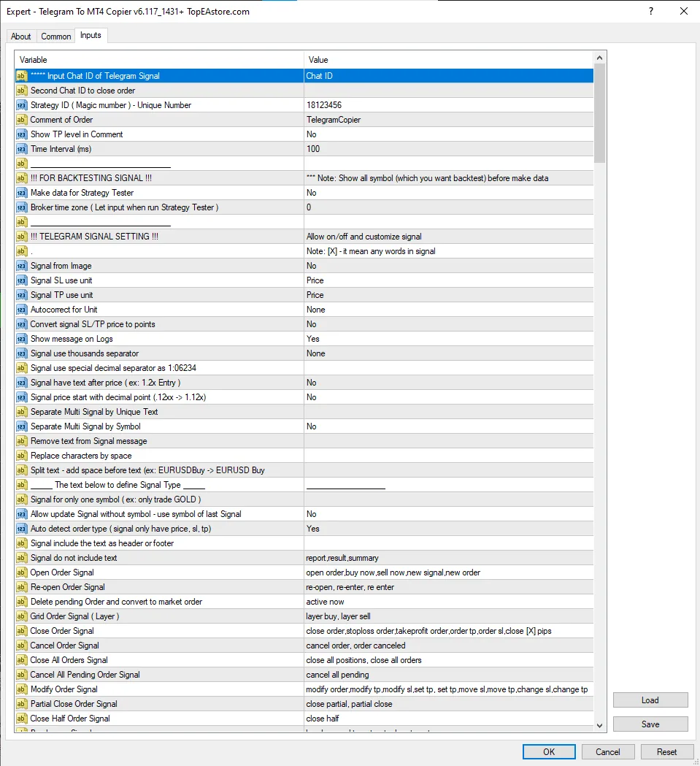The image size is (700, 766).
Task: Change Make data for Strategy Tester value
Action: [448, 193]
